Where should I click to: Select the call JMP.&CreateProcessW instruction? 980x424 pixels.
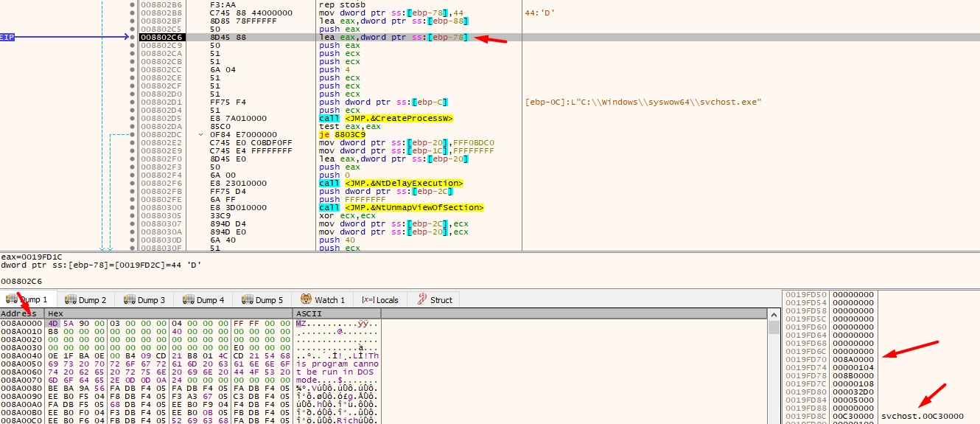click(x=386, y=118)
